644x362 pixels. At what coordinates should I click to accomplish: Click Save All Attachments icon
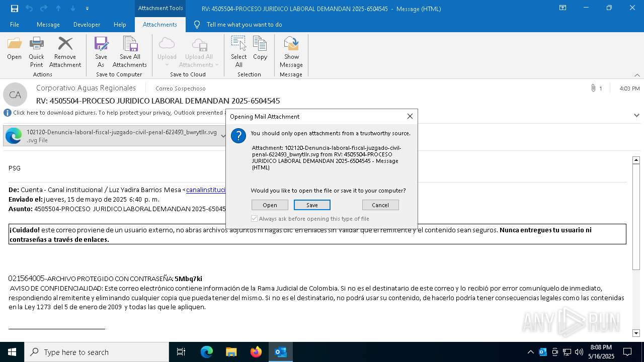click(130, 52)
